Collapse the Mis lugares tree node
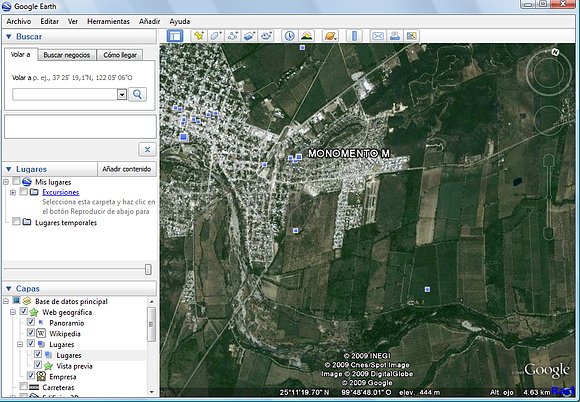 (x=6, y=182)
